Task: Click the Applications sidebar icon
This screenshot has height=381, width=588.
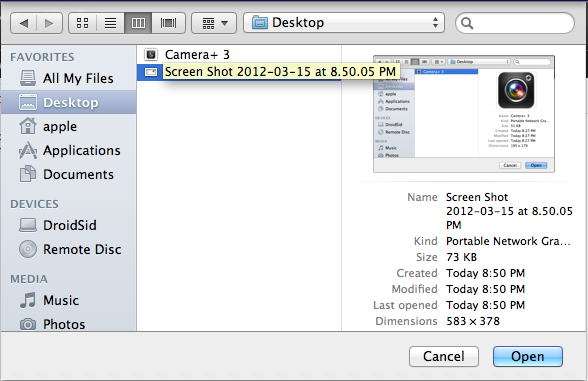Action: 28,150
